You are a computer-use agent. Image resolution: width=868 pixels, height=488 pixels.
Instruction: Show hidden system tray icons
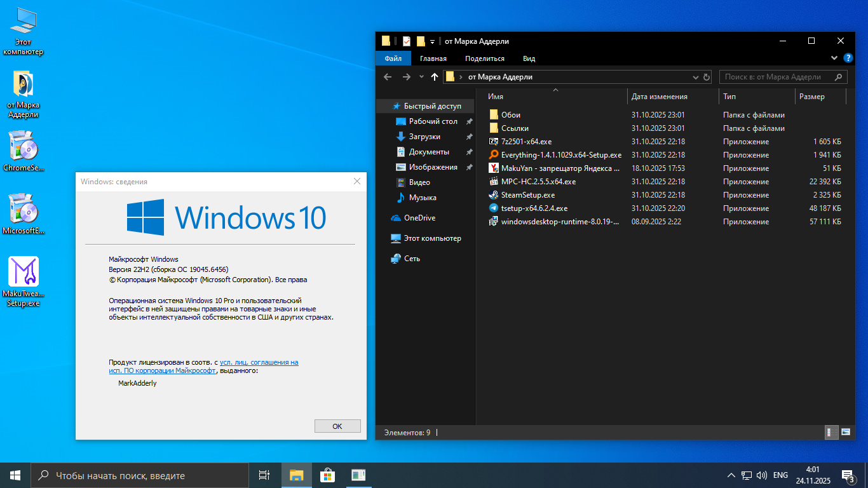point(731,475)
